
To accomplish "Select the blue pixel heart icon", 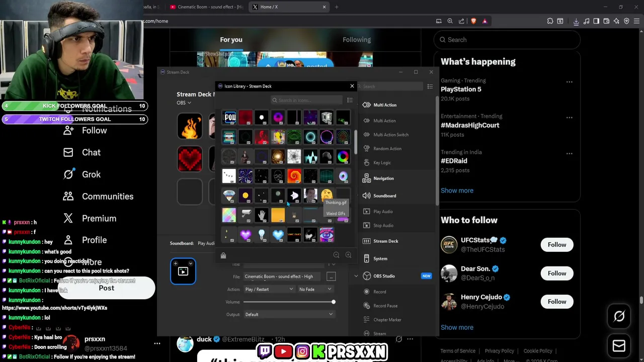I will pos(278,235).
